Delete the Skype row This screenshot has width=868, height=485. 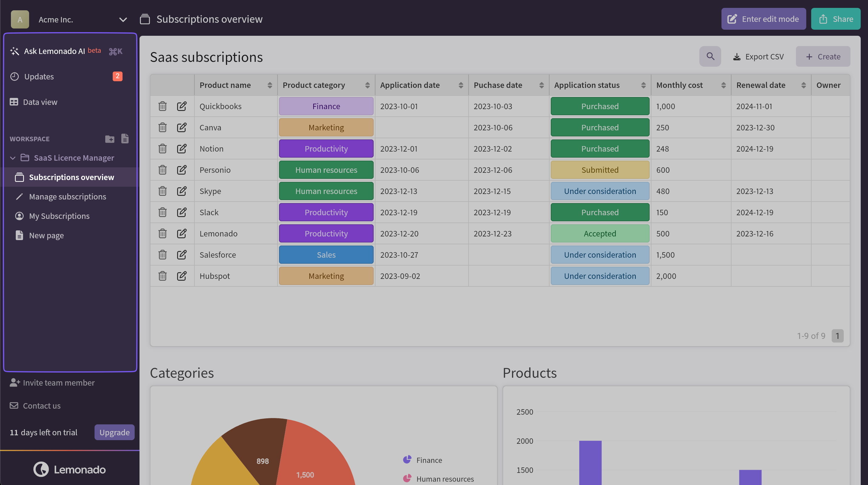163,191
